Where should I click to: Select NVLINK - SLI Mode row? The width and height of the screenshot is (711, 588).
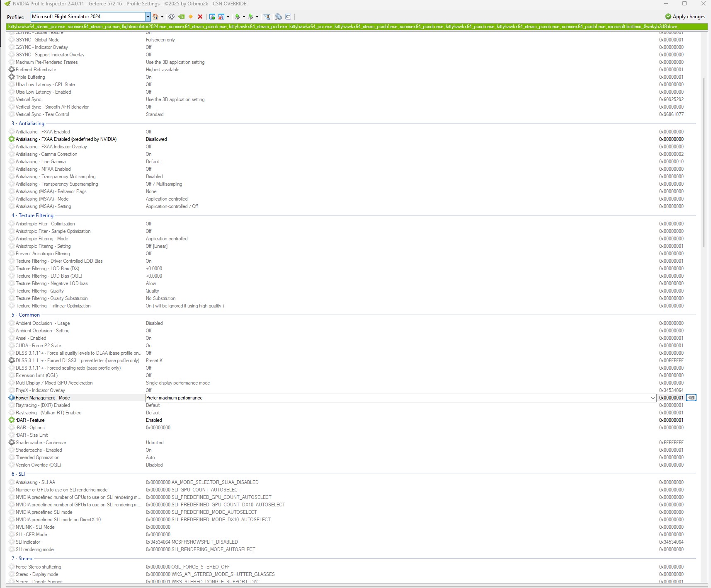(352, 527)
